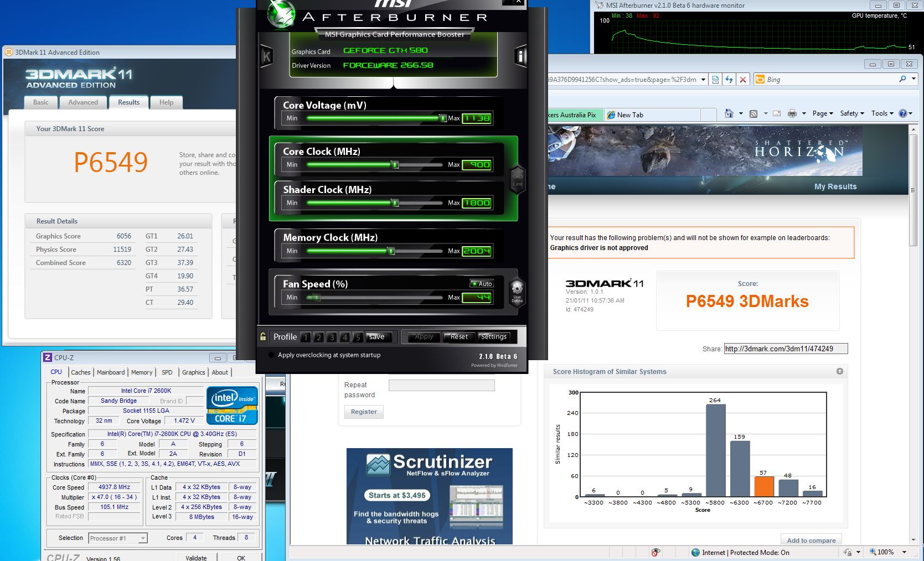Open the Memory tab in CPU-Z
Viewport: 924px width, 561px height.
tap(142, 372)
